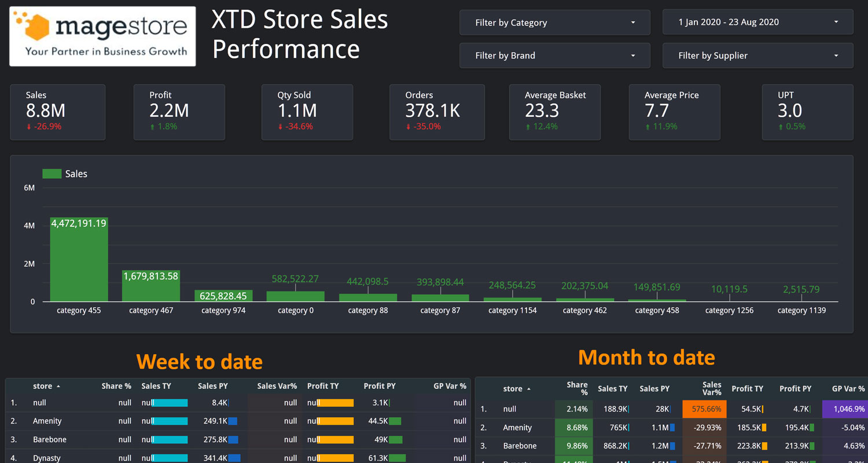Sort Month to date table by Share % header
This screenshot has height=463, width=868.
[x=577, y=388]
